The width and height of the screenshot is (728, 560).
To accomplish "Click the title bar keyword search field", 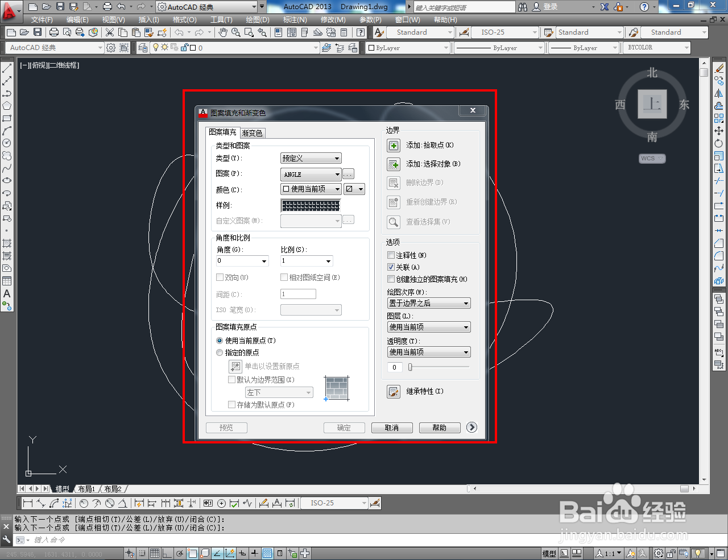I will [464, 7].
